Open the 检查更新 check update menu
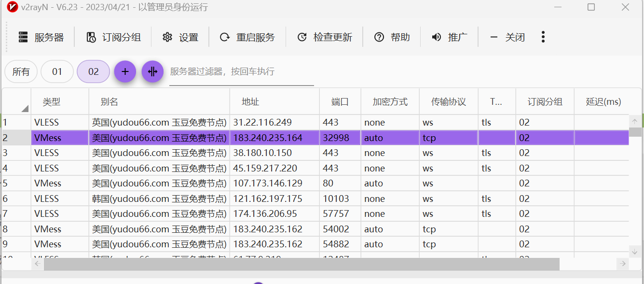The width and height of the screenshot is (644, 284). coord(325,37)
